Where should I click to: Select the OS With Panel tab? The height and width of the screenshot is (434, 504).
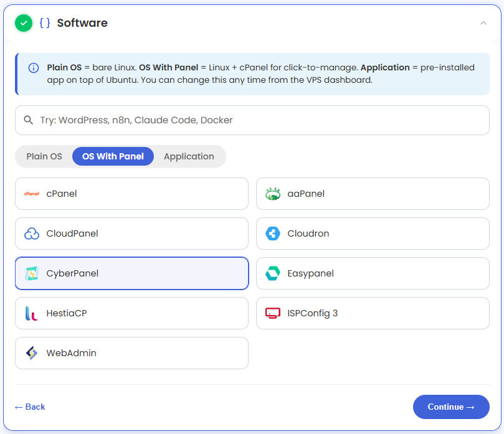(113, 156)
